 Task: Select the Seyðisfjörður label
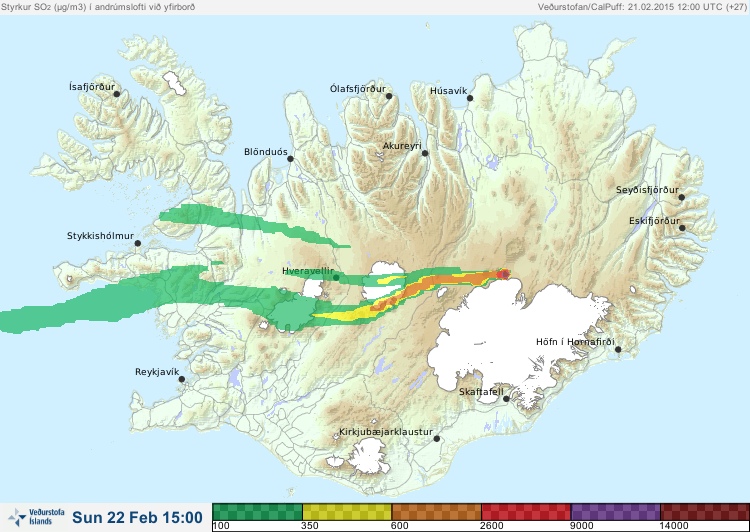point(647,190)
